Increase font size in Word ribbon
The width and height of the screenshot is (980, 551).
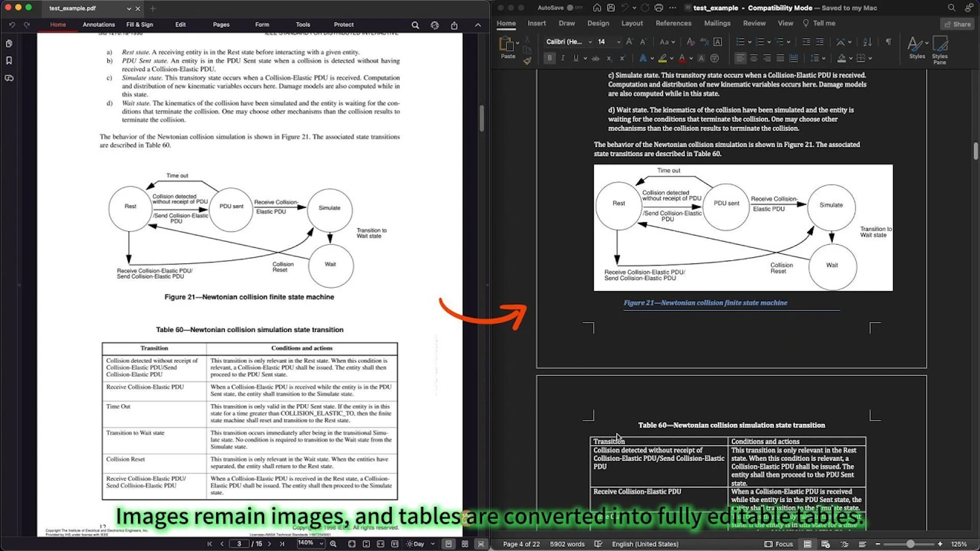[x=630, y=42]
